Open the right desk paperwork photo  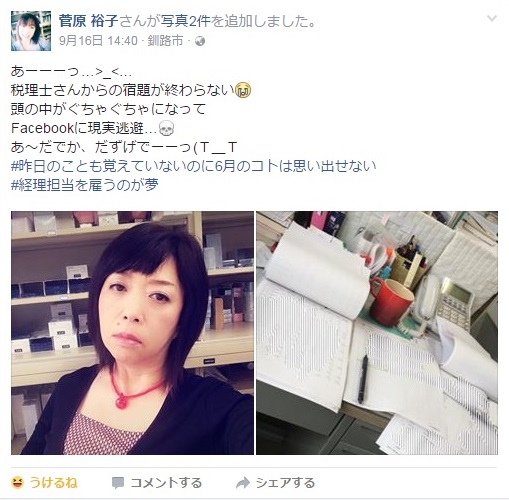[x=377, y=333]
